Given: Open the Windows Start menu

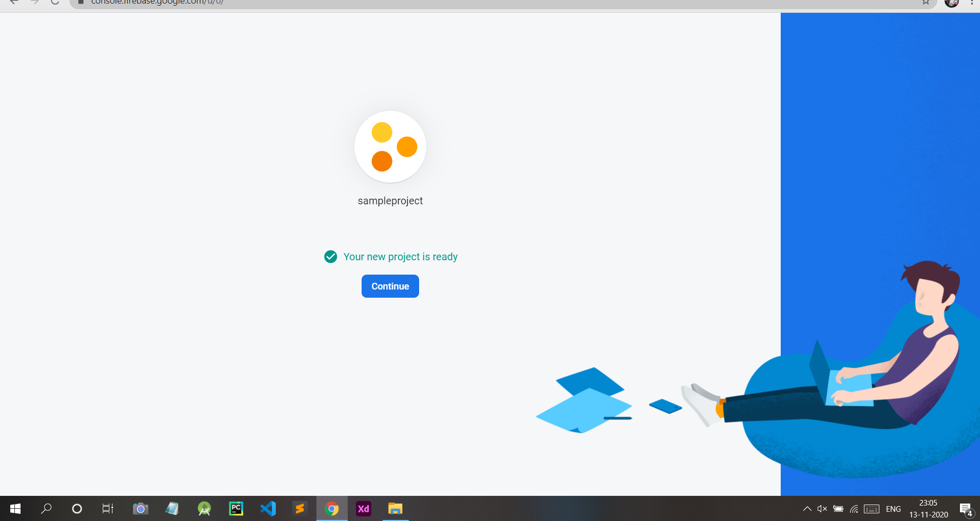Looking at the screenshot, I should point(15,509).
